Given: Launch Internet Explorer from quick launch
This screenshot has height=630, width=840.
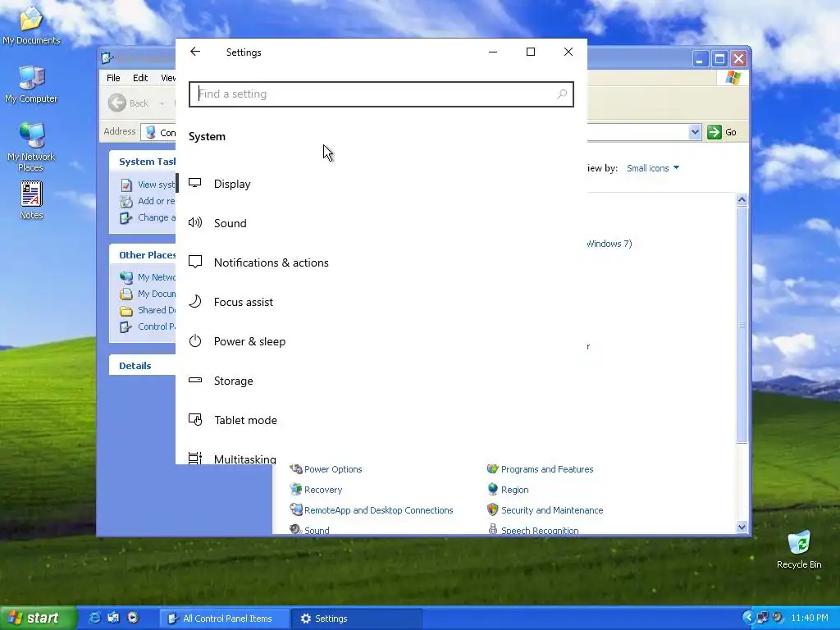Looking at the screenshot, I should (94, 619).
